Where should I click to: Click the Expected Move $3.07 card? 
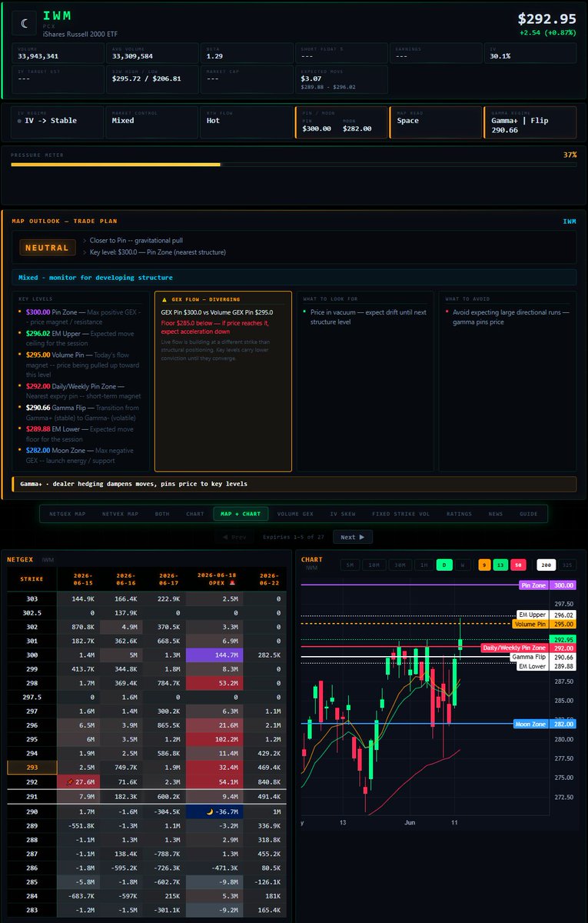point(341,79)
